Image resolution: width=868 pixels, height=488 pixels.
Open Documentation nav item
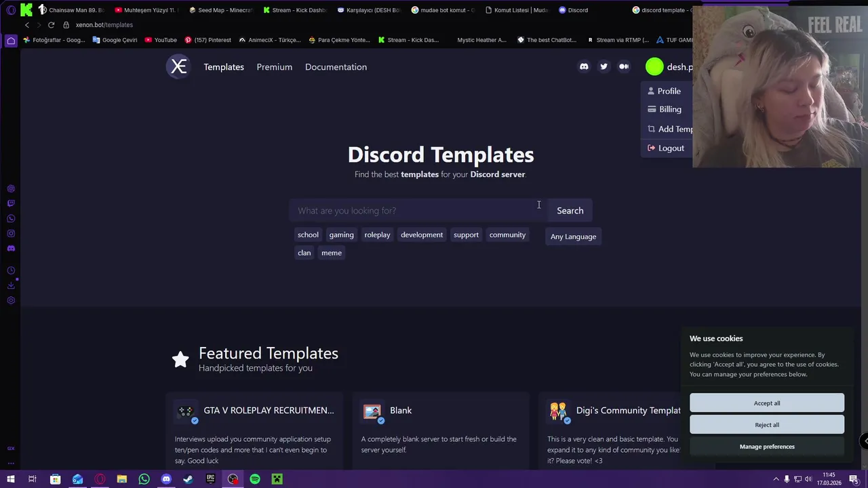(336, 66)
